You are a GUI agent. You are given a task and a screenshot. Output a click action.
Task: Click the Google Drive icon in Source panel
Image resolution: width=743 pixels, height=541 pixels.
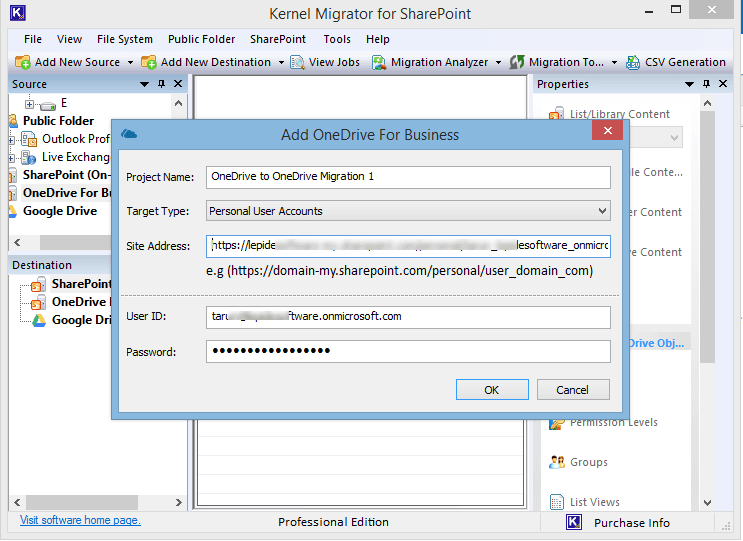pos(13,211)
